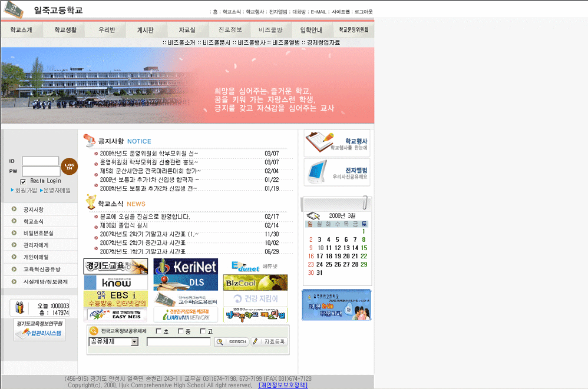This screenshot has width=588, height=389.
Task: Check the 고 checkbox
Action: [202, 331]
